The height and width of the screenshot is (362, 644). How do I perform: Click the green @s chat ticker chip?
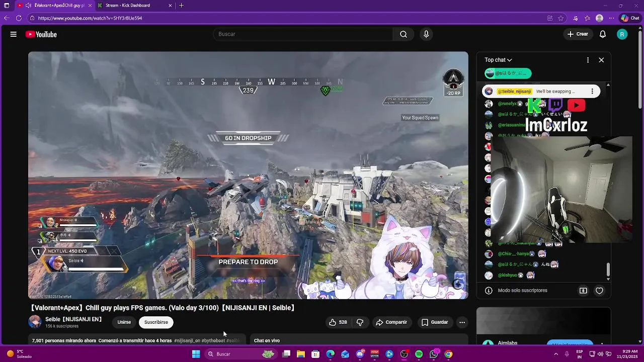click(x=508, y=73)
